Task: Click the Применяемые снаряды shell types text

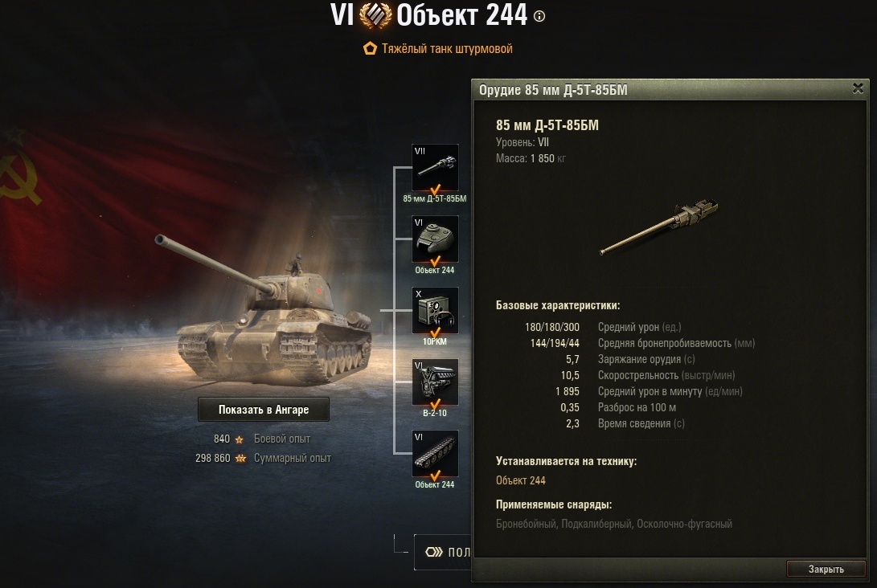Action: pos(613,524)
